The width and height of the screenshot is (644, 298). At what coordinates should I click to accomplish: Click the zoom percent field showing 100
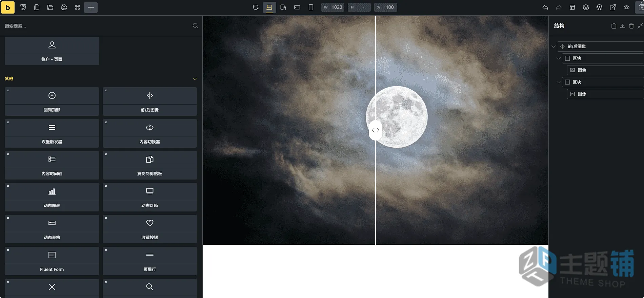tap(386, 7)
